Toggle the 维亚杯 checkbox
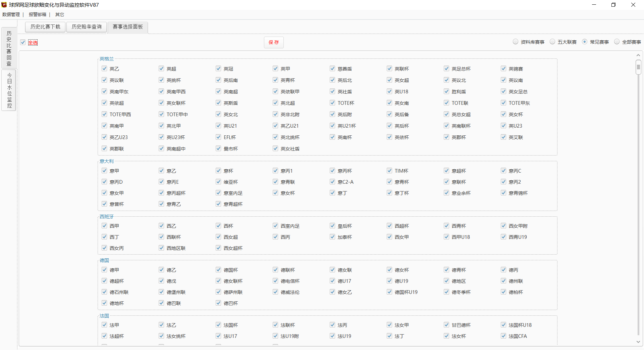The width and height of the screenshot is (644, 350). click(x=218, y=182)
